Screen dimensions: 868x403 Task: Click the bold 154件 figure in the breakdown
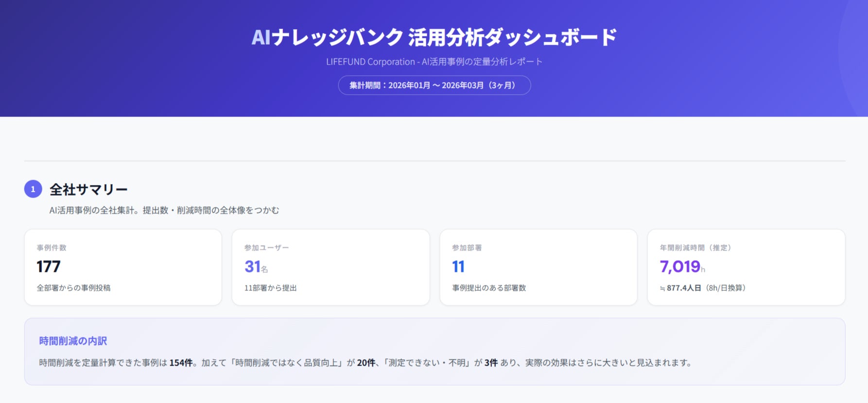[181, 363]
